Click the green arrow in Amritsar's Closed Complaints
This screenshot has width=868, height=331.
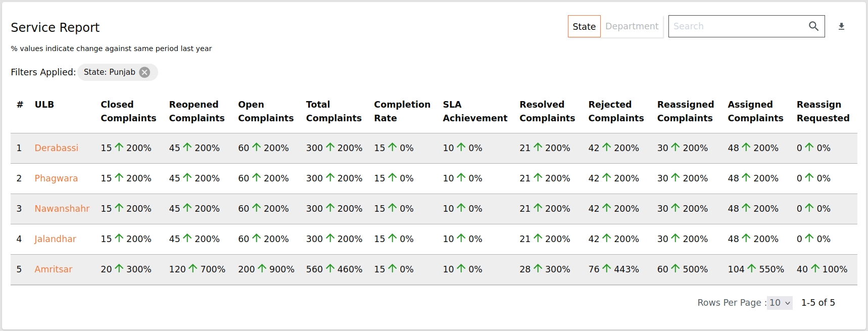point(119,268)
